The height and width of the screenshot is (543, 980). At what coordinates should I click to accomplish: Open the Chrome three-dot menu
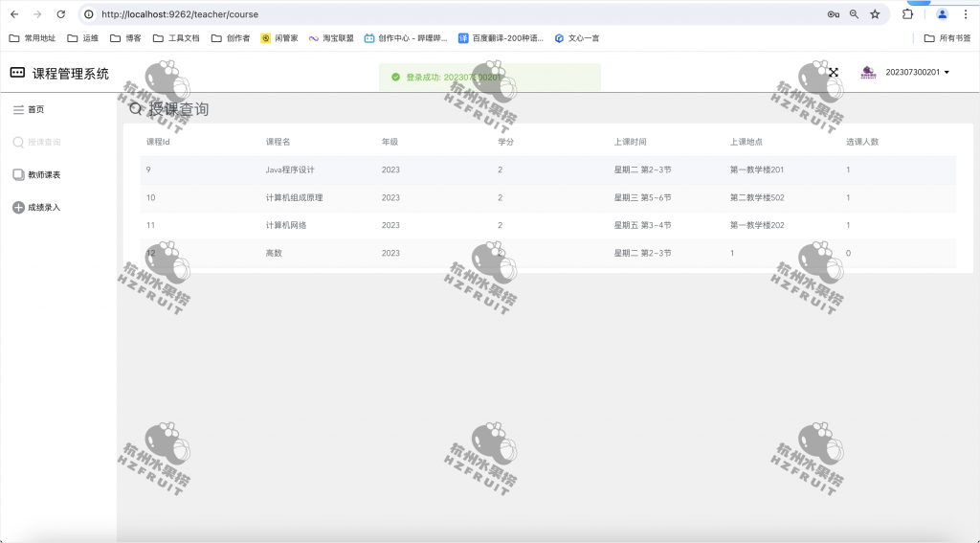(965, 13)
